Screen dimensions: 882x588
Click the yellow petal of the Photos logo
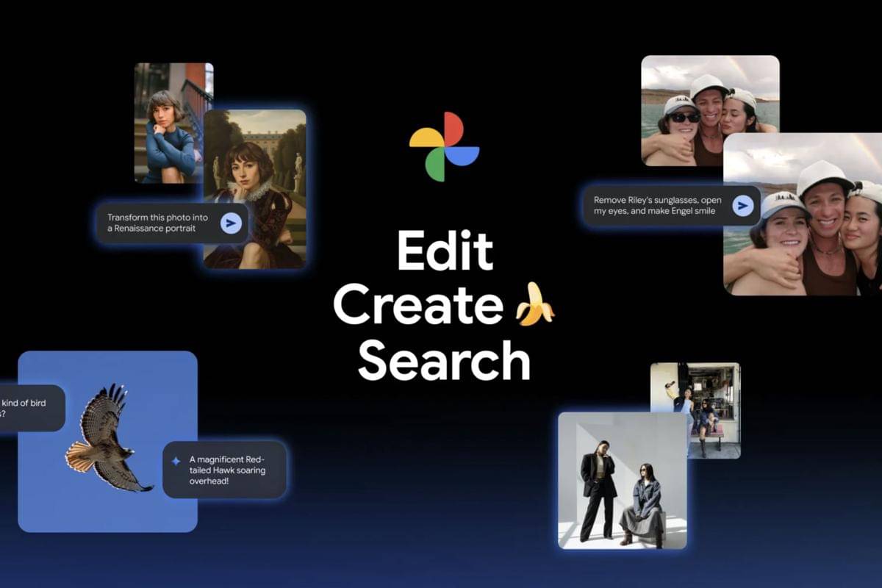(x=428, y=138)
